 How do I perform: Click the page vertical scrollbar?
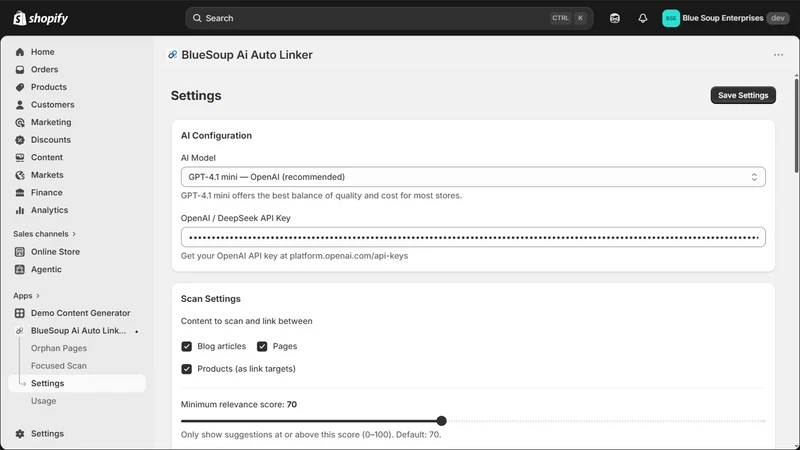pos(796,125)
